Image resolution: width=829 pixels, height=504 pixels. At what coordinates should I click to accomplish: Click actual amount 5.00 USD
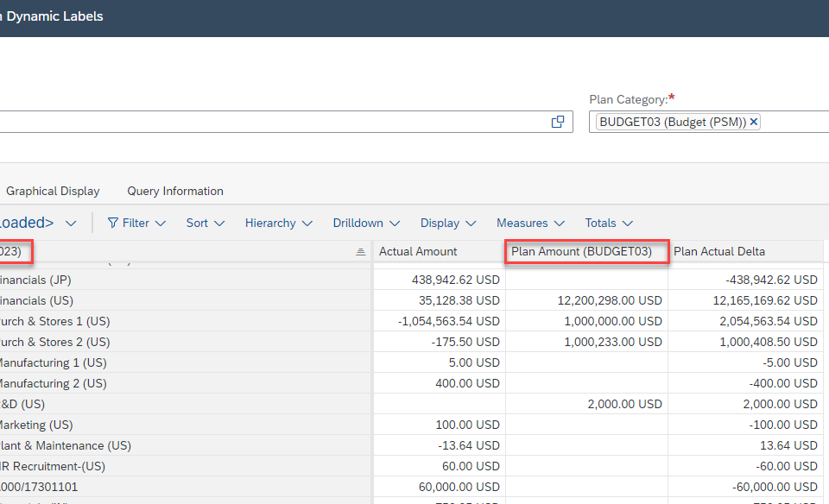[x=474, y=363]
